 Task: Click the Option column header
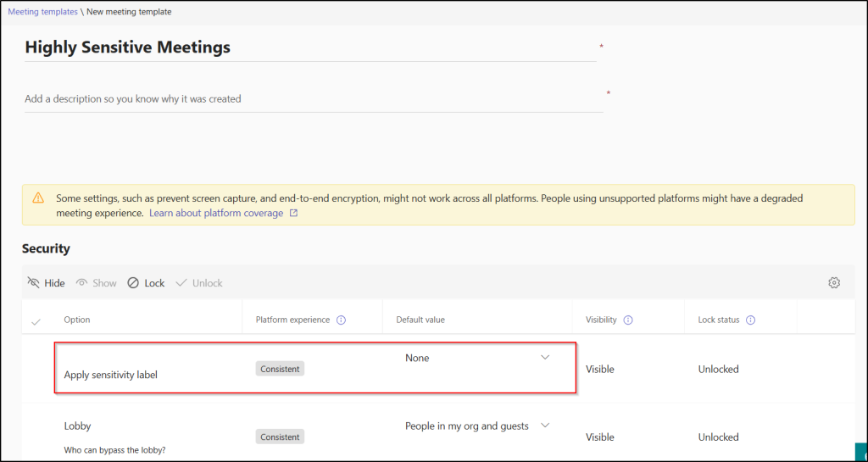pos(77,320)
